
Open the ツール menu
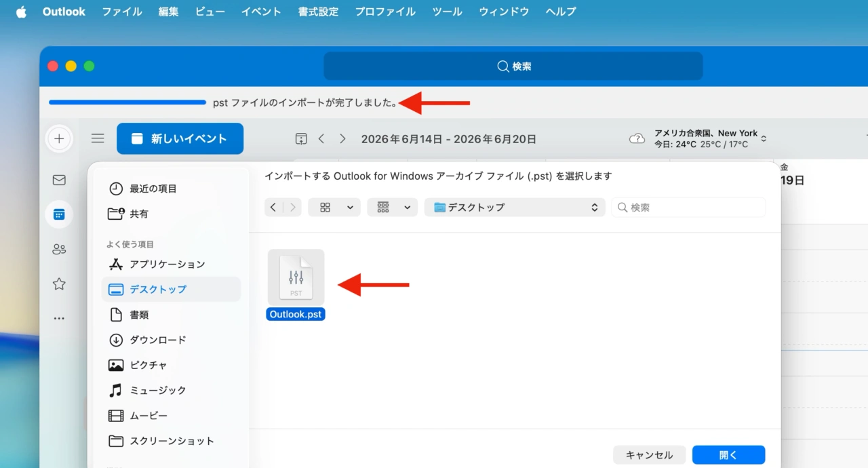pos(447,12)
